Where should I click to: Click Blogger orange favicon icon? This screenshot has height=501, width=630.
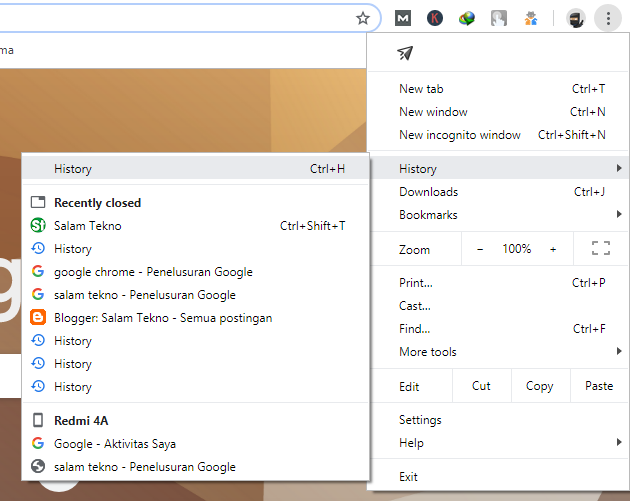(38, 317)
